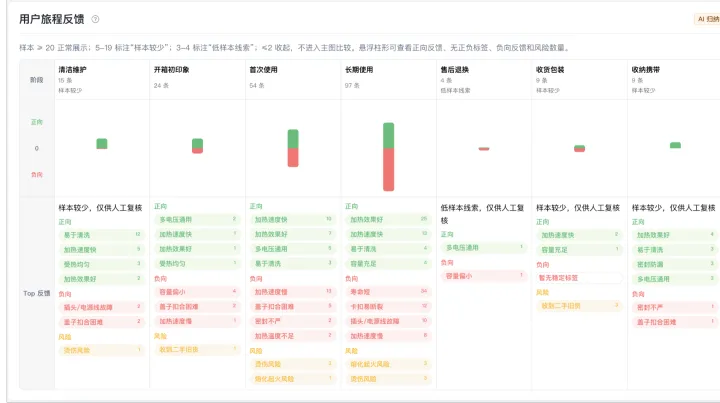Click the 长期使用 tall sentiment bar
The width and height of the screenshot is (720, 403).
pos(388,157)
